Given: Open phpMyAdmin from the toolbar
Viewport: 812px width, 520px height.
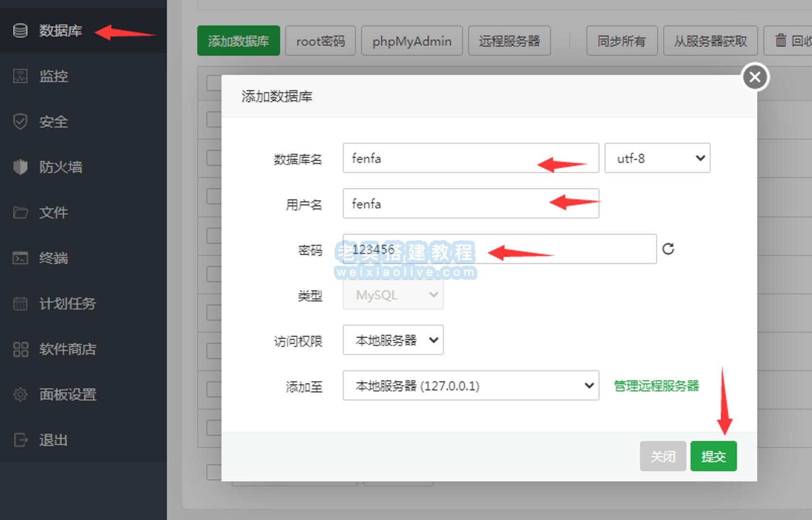Looking at the screenshot, I should (x=412, y=41).
